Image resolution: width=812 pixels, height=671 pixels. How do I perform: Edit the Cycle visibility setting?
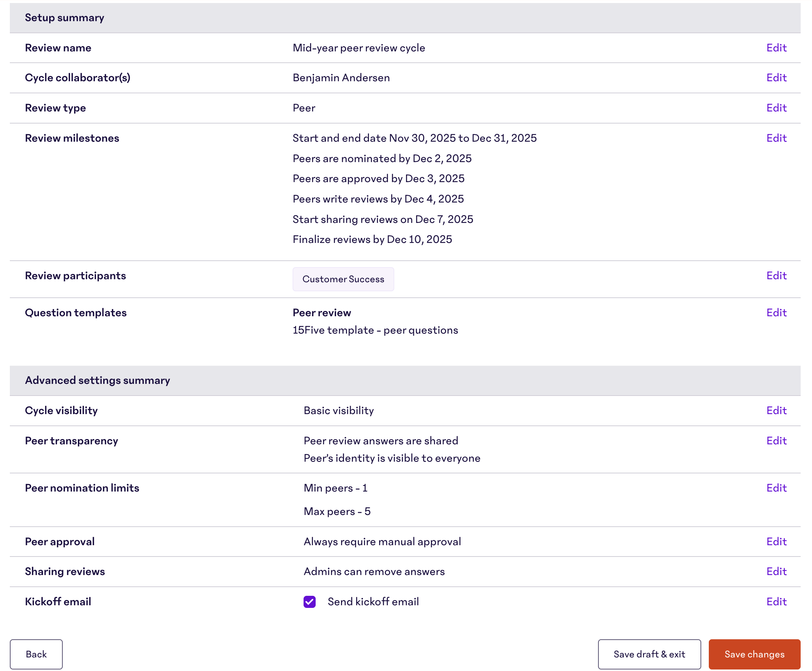coord(776,410)
